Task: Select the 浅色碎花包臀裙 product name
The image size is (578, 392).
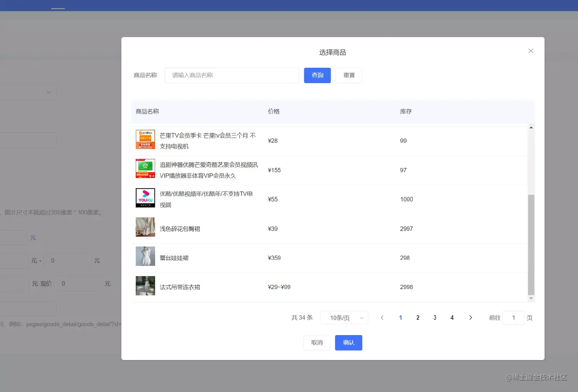Action: click(180, 229)
